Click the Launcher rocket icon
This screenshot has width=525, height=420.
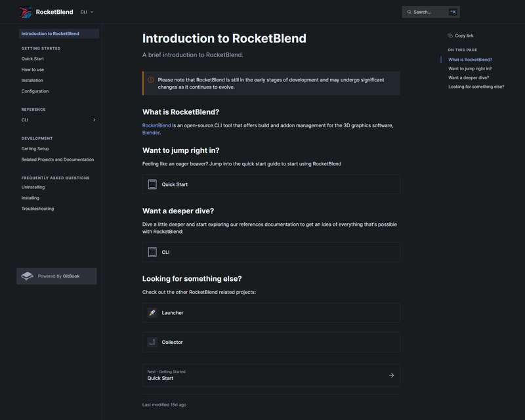click(152, 312)
